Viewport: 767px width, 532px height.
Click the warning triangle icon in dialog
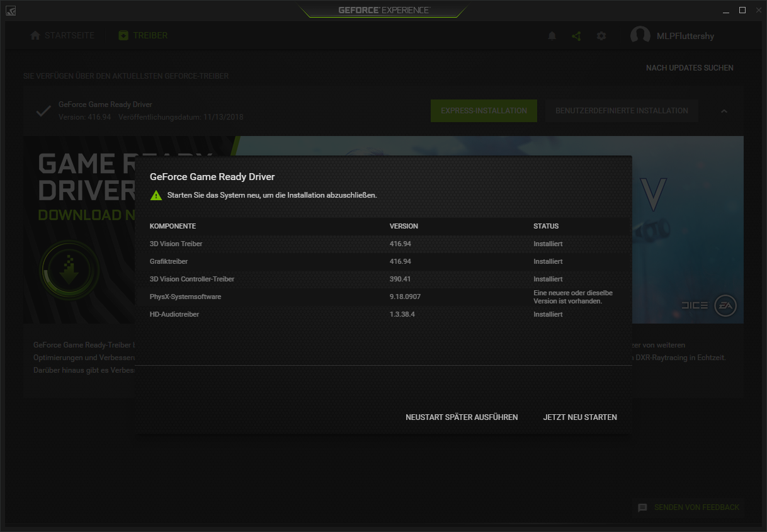click(x=156, y=195)
